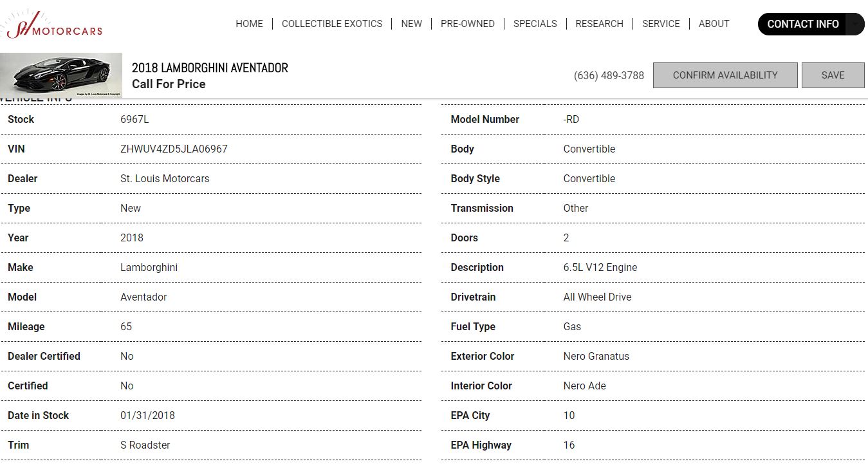Select the VIN number value
Screen dimensions: 868x466
tap(174, 149)
